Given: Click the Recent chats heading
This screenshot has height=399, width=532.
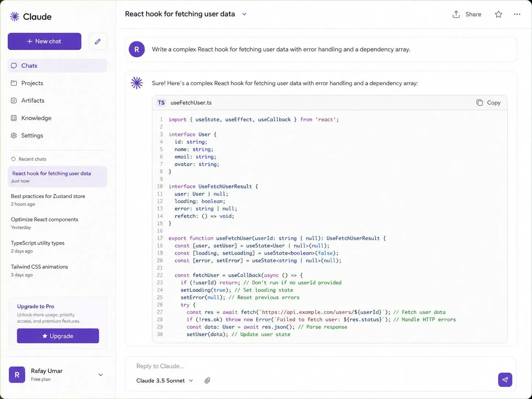Looking at the screenshot, I should 32,159.
